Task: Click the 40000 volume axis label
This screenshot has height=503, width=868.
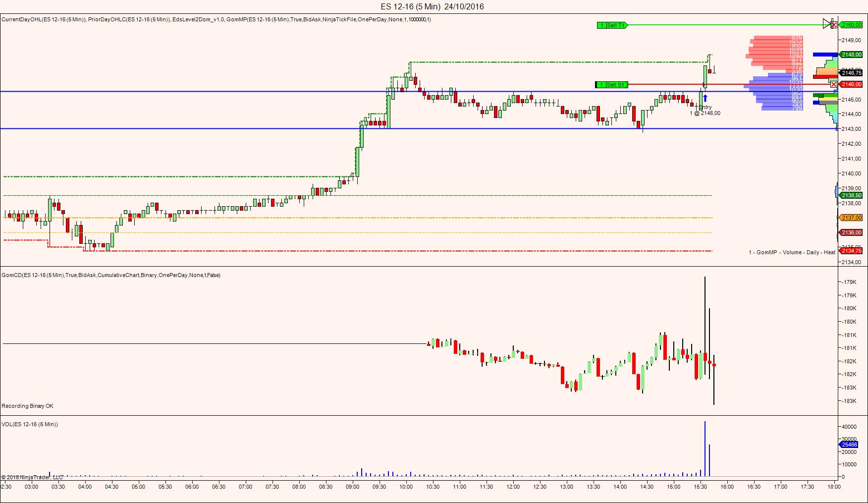Action: pos(850,427)
